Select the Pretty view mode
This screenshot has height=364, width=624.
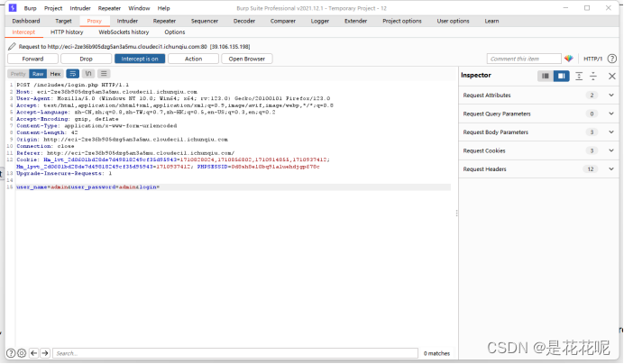(18, 74)
